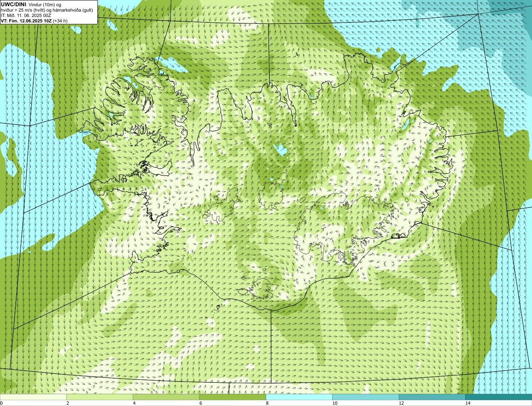Image resolution: width=532 pixels, height=406 pixels.
Task: Click the "UWC/DINI" title text
Action: 13,4
